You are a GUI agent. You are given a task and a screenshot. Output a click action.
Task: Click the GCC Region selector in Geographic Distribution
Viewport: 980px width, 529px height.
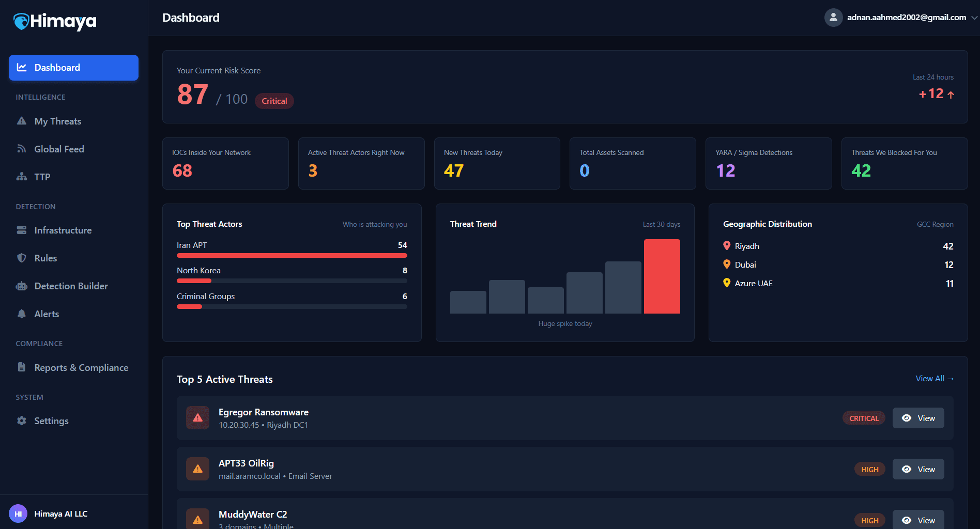[x=936, y=224]
